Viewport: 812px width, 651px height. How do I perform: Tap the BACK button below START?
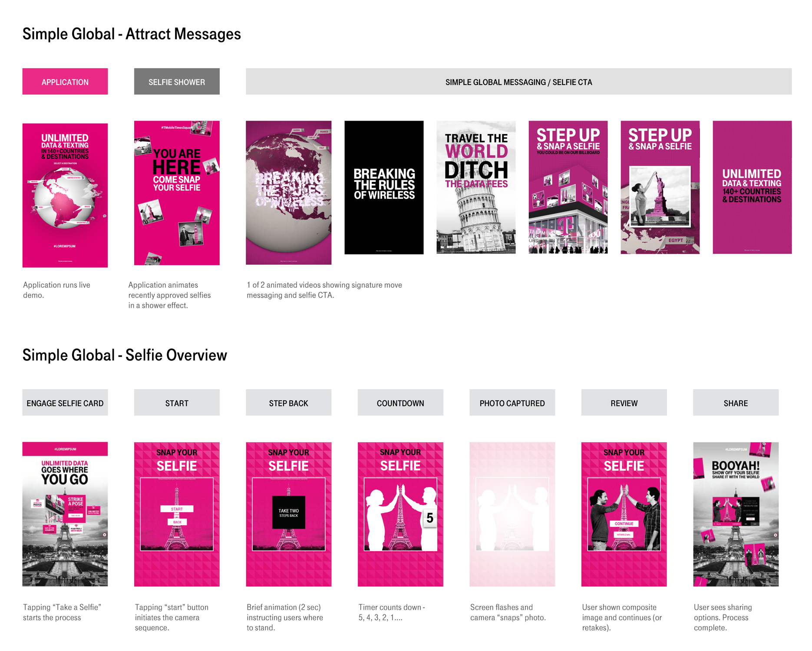(x=177, y=522)
